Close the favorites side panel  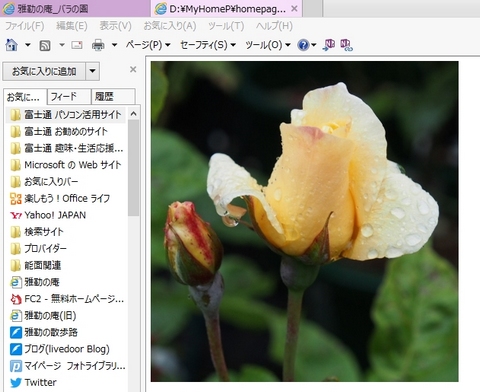click(x=133, y=69)
